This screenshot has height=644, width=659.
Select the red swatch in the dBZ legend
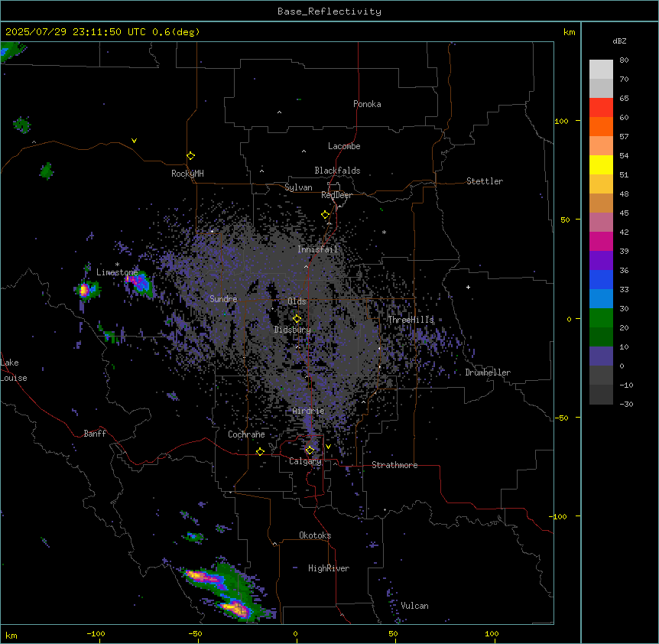tap(601, 107)
